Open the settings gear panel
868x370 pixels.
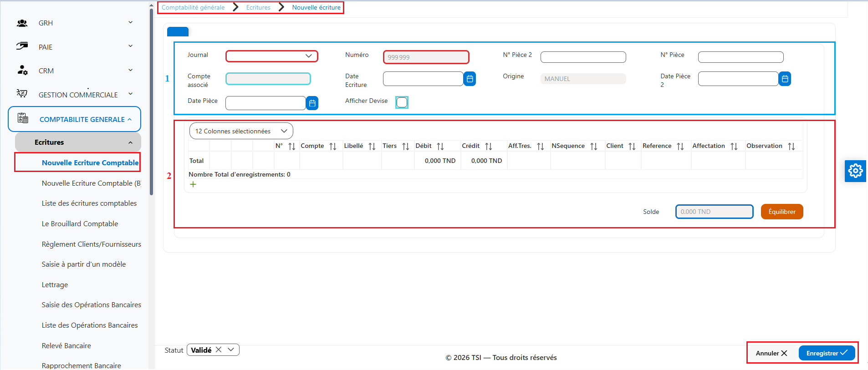point(855,171)
